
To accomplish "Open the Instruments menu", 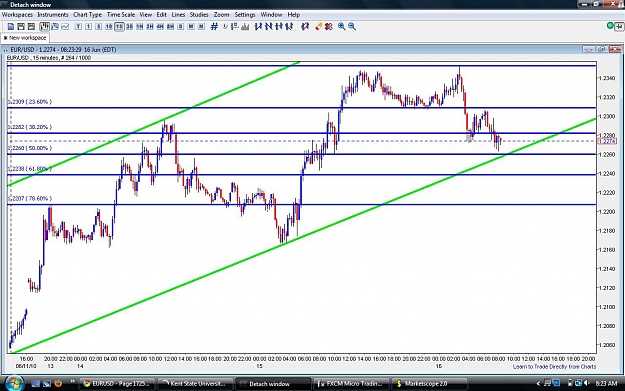I will tap(53, 15).
